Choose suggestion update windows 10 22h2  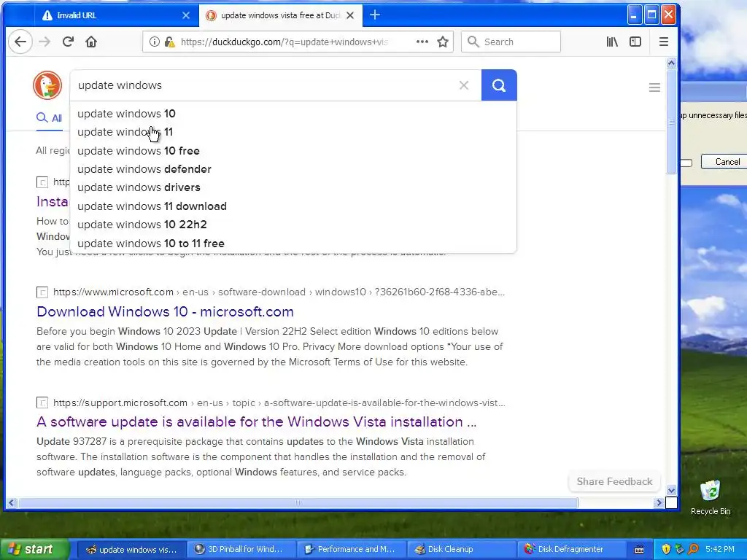293,225
